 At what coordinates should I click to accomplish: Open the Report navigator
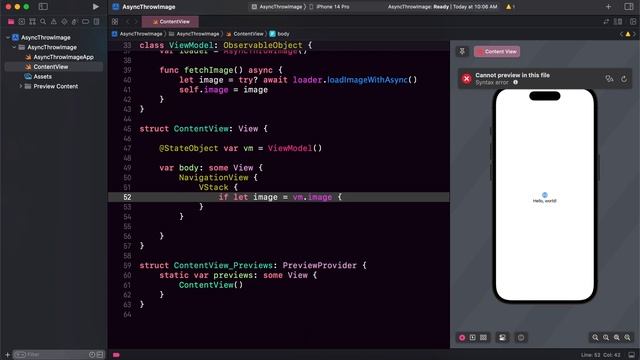tap(96, 21)
